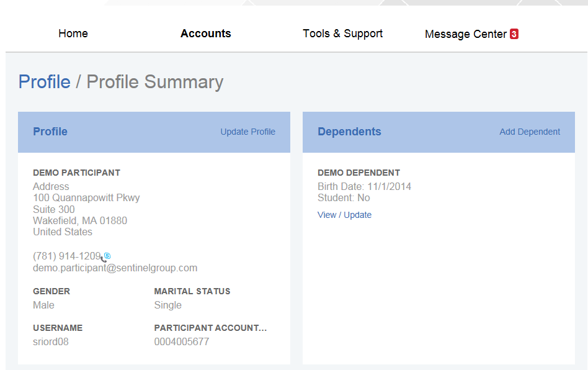This screenshot has width=588, height=370.
Task: Click the Update Profile link
Action: pyautogui.click(x=247, y=132)
